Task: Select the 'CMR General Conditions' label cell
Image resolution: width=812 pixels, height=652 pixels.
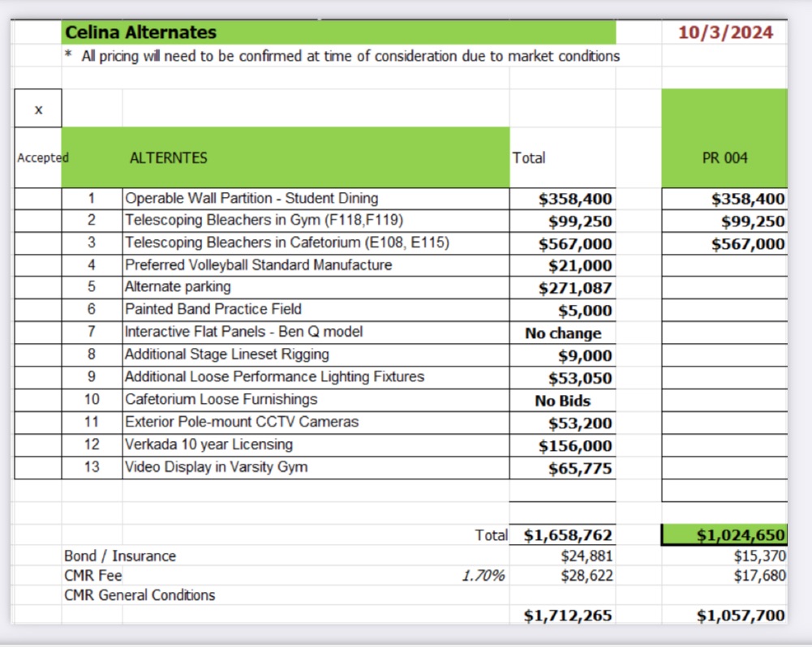Action: [140, 595]
